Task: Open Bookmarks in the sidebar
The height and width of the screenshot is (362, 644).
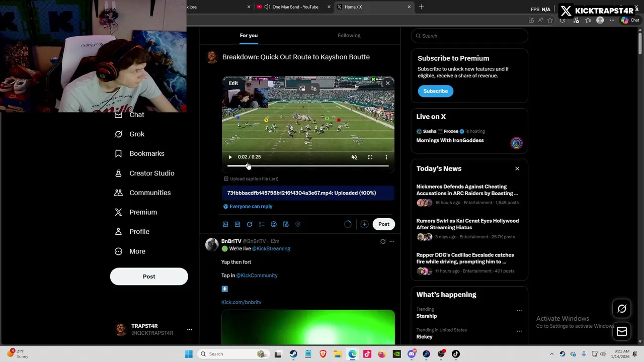Action: point(140,153)
